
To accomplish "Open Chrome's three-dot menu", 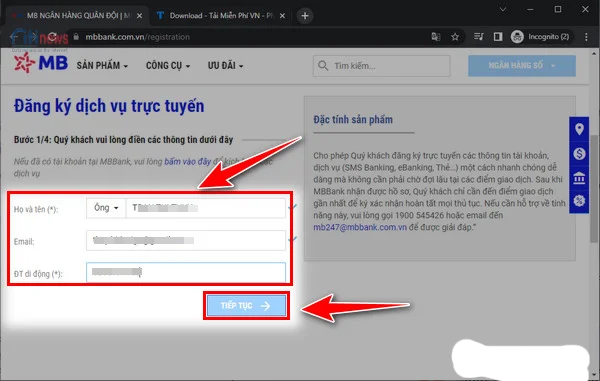I will point(586,37).
